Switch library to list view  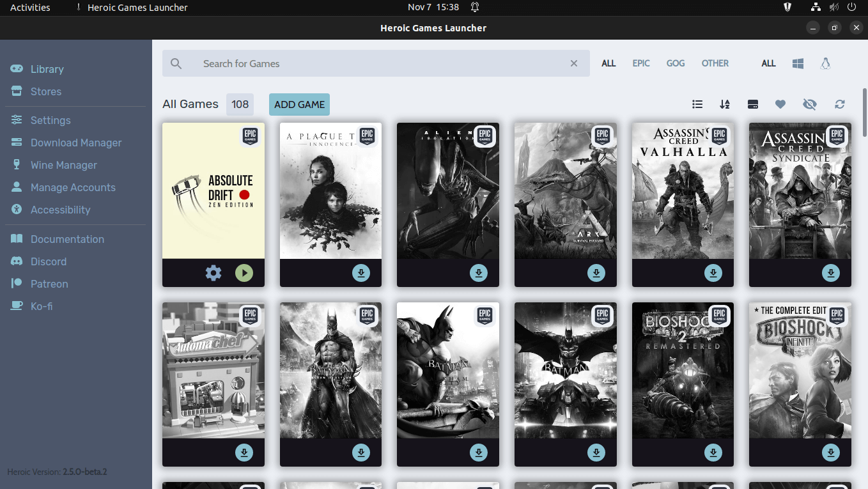697,104
